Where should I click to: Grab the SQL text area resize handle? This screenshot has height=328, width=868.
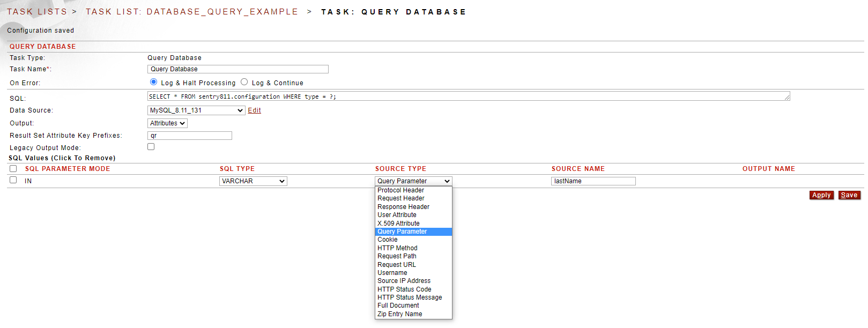coord(787,98)
